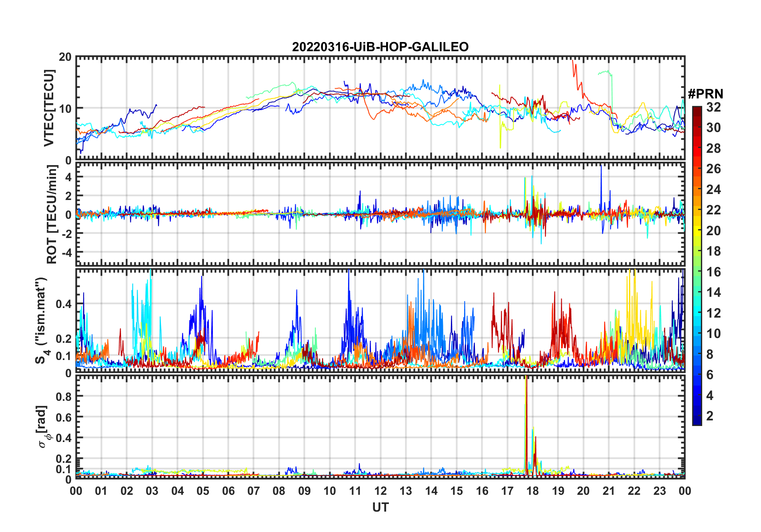Viewport: 761px width, 532px height.
Task: Pick the yellow band near colorbar value 20
Action: coord(697,231)
